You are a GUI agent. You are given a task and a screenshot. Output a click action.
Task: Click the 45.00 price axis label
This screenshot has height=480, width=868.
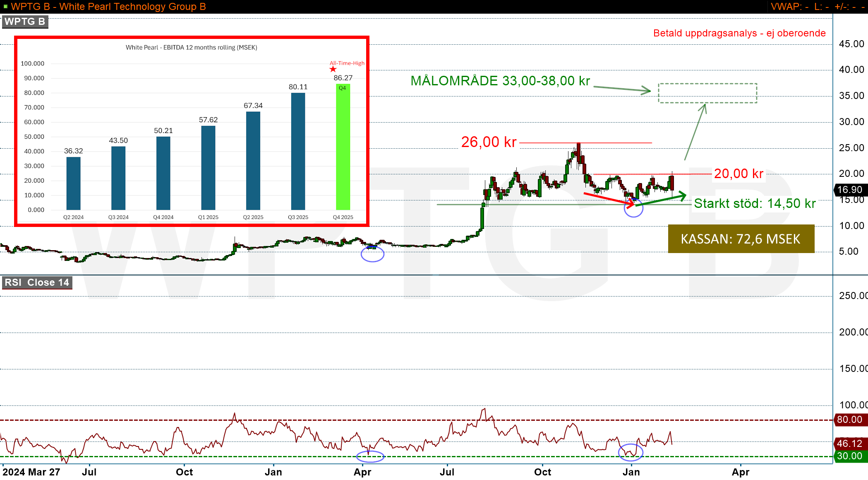pos(851,44)
